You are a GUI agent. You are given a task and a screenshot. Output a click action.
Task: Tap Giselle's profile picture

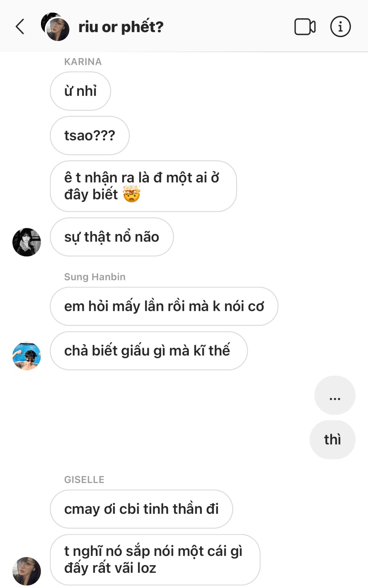pos(27,571)
